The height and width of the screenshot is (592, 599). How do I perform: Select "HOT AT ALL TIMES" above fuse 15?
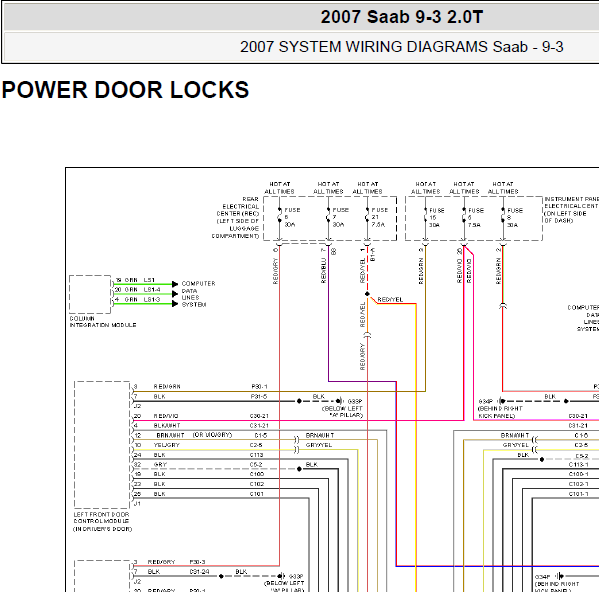click(426, 188)
